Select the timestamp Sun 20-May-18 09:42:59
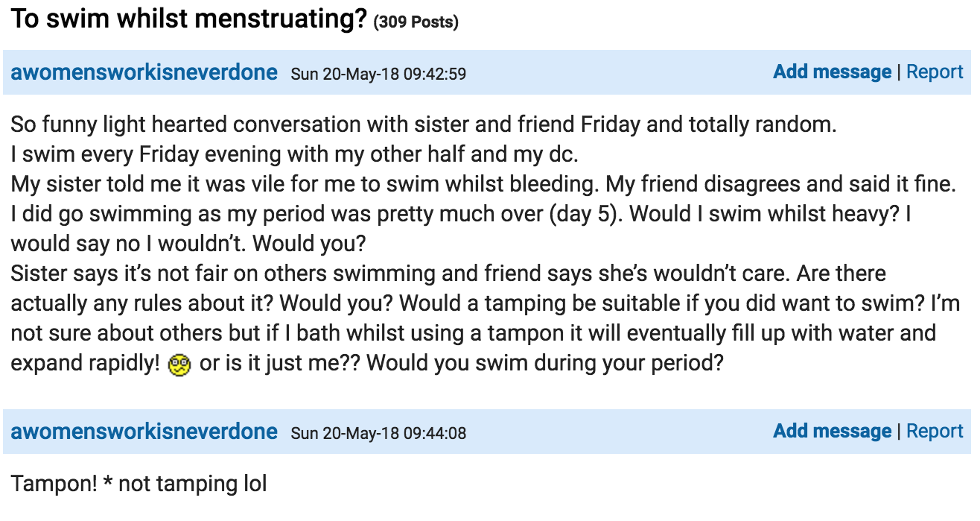 pos(378,75)
